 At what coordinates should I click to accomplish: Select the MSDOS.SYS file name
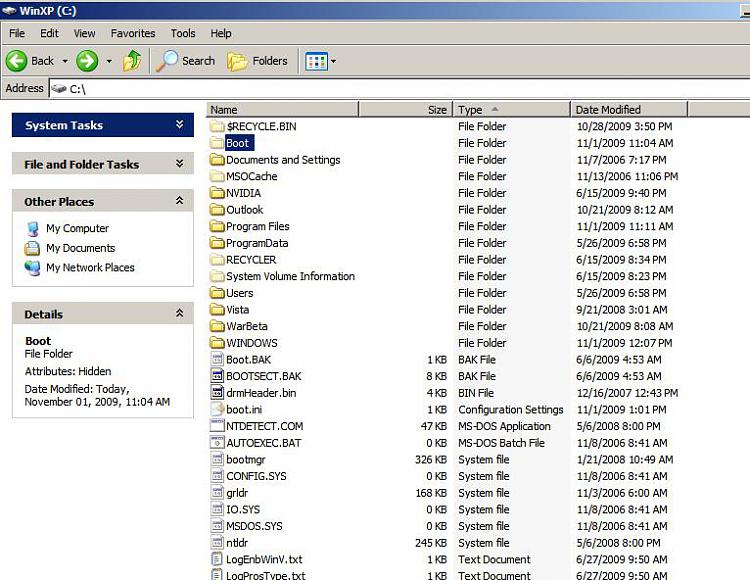coord(254,526)
